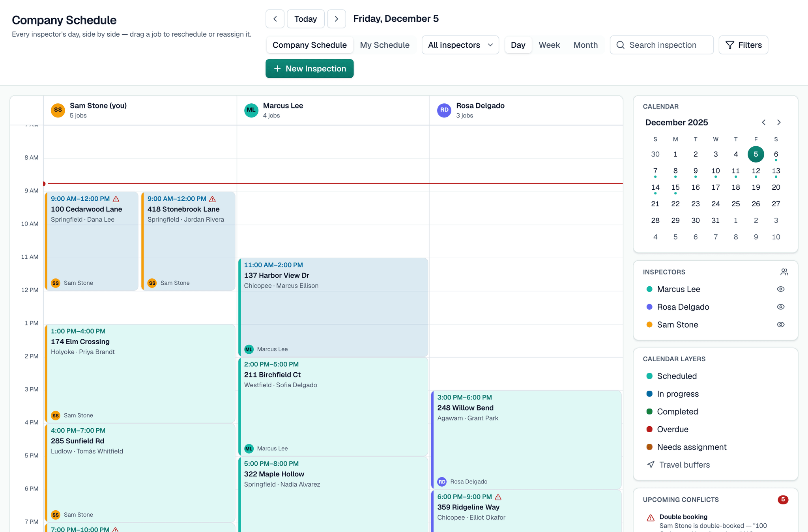Select December 12 in mini calendar

click(756, 171)
